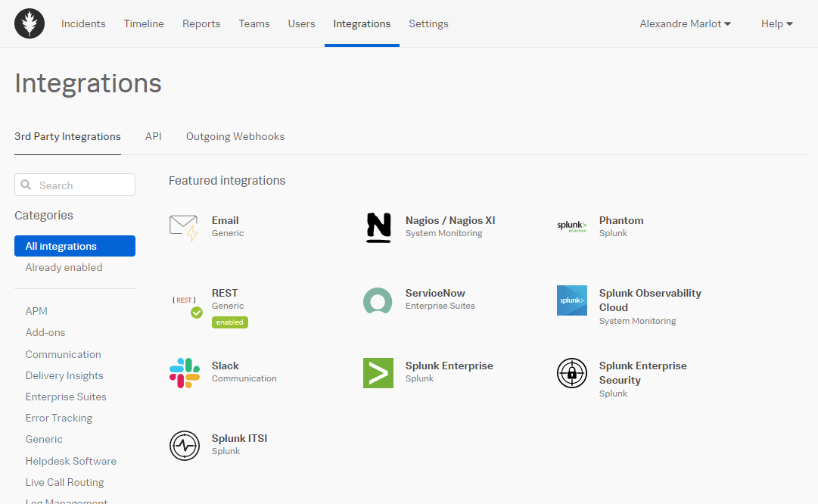Filter by Live Call Routing category
The height and width of the screenshot is (504, 818).
pyautogui.click(x=64, y=482)
